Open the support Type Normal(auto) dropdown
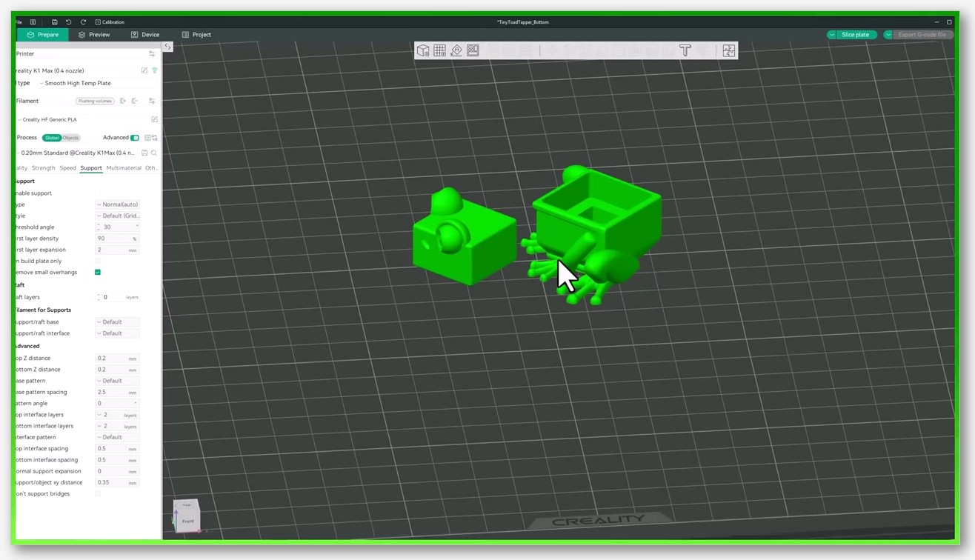Screen dimensions: 975x560 click(x=117, y=204)
